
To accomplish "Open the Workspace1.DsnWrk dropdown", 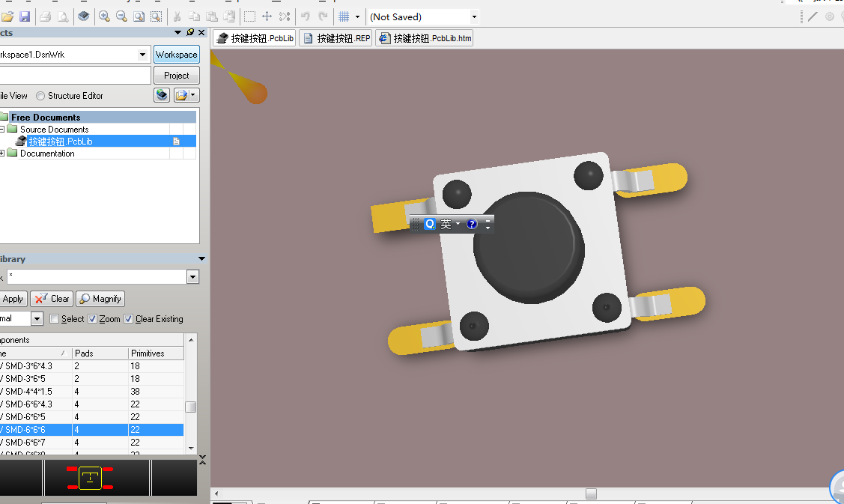I will tap(142, 55).
